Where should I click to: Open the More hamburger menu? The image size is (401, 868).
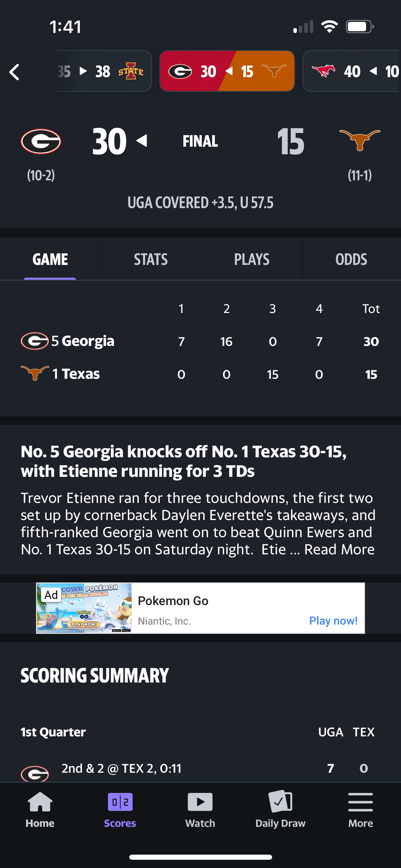(x=361, y=802)
